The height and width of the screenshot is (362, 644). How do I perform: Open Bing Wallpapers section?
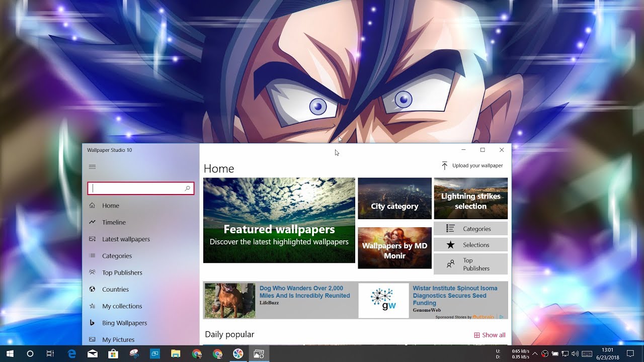[x=124, y=323]
